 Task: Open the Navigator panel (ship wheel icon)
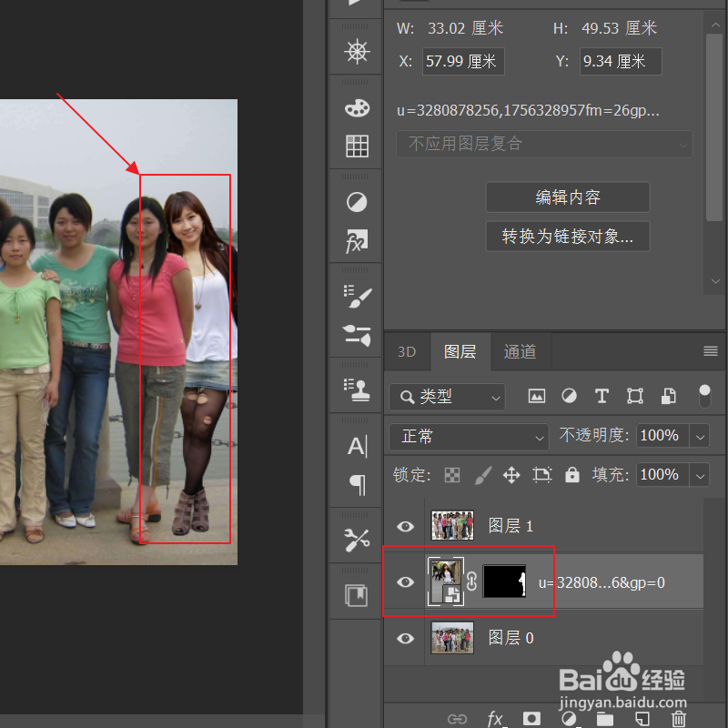click(x=357, y=51)
